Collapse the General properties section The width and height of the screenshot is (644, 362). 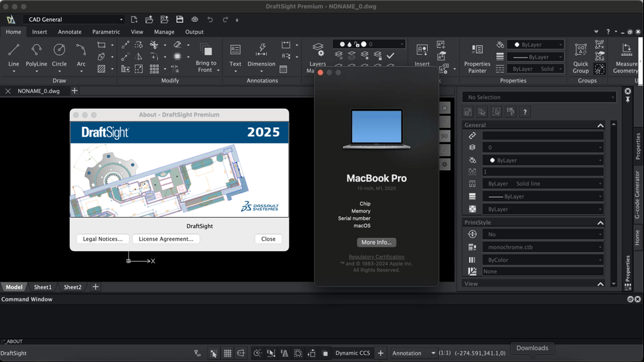coord(600,124)
